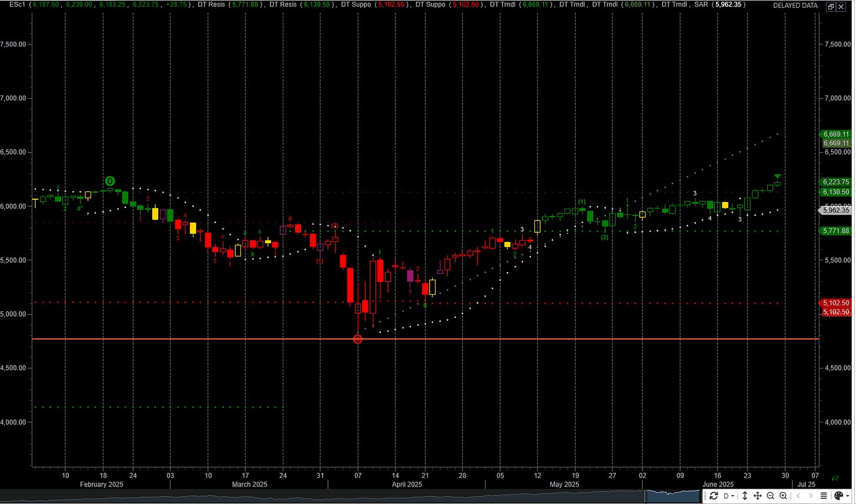This screenshot has width=856, height=504.
Task: Open the stacked-lines list menu icon
Action: [x=824, y=496]
